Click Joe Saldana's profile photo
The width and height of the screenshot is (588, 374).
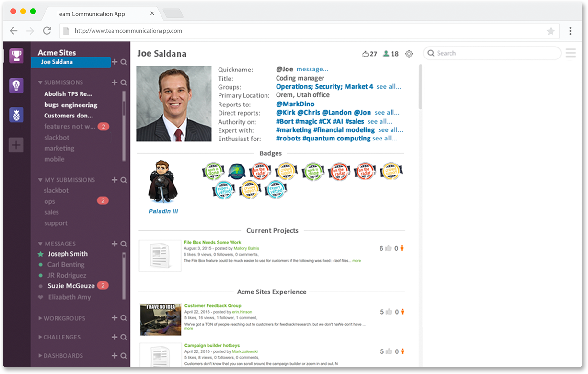[174, 104]
